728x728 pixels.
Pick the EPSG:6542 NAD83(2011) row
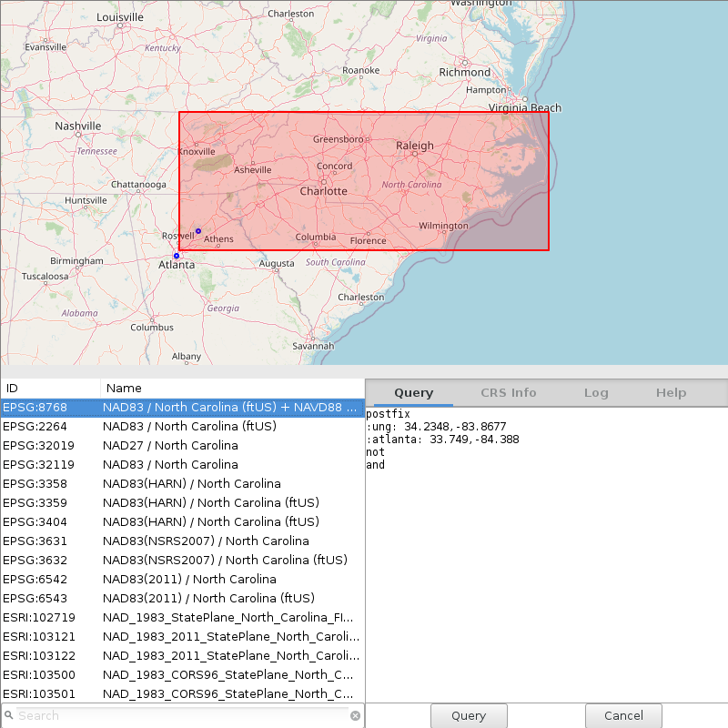click(182, 579)
